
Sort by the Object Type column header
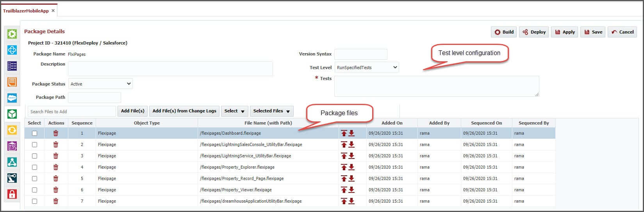click(146, 123)
